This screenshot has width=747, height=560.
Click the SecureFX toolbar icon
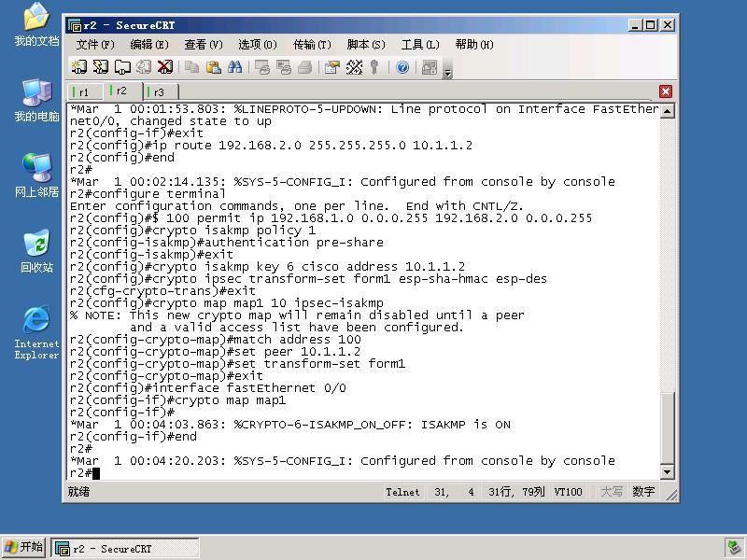[x=430, y=67]
